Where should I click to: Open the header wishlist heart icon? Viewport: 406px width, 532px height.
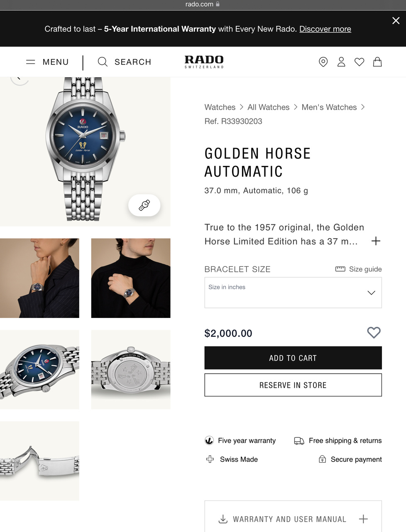pyautogui.click(x=360, y=62)
